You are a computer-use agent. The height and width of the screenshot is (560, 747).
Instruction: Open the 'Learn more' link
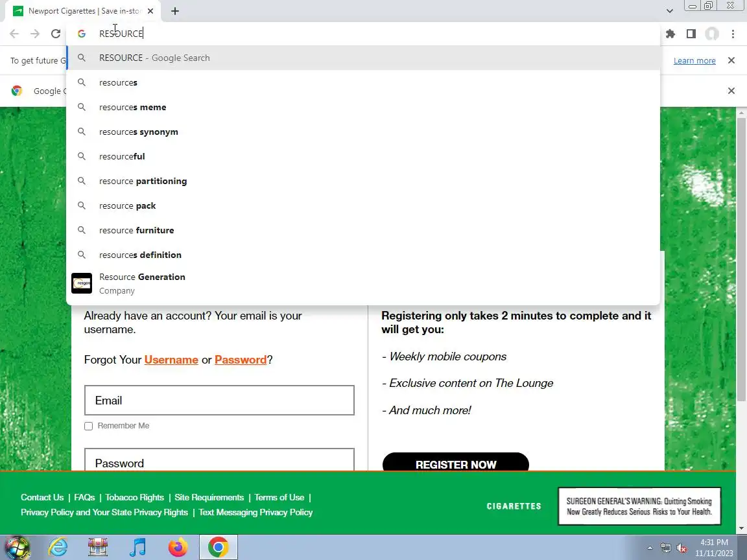tap(694, 60)
